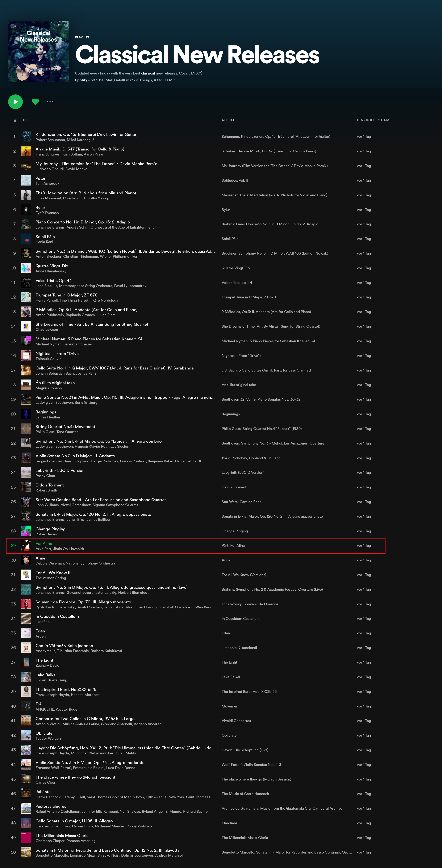Open artist link Hania Rani

pos(44,242)
